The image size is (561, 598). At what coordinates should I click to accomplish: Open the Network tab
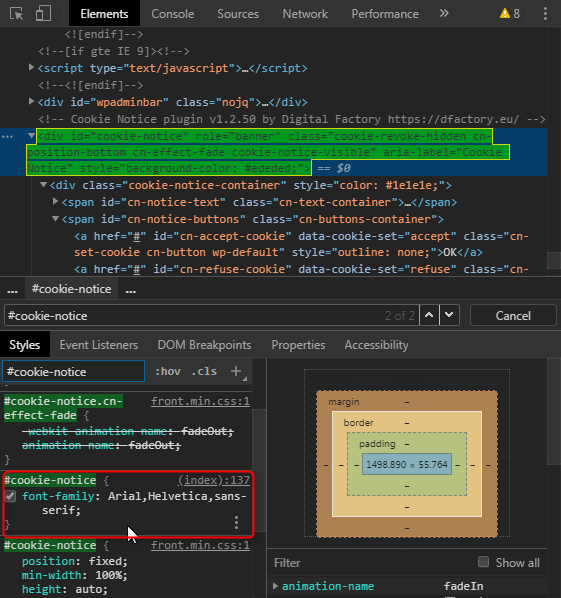305,14
